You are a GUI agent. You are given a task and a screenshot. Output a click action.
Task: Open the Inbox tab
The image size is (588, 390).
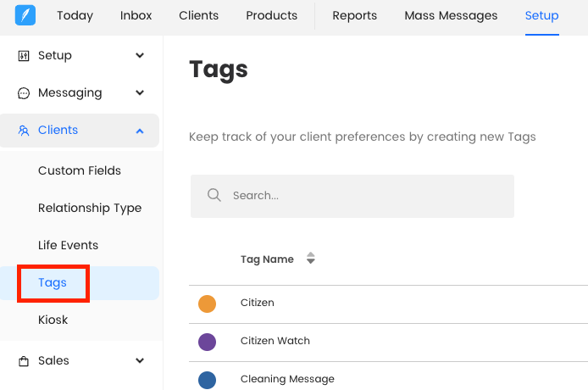click(x=136, y=16)
